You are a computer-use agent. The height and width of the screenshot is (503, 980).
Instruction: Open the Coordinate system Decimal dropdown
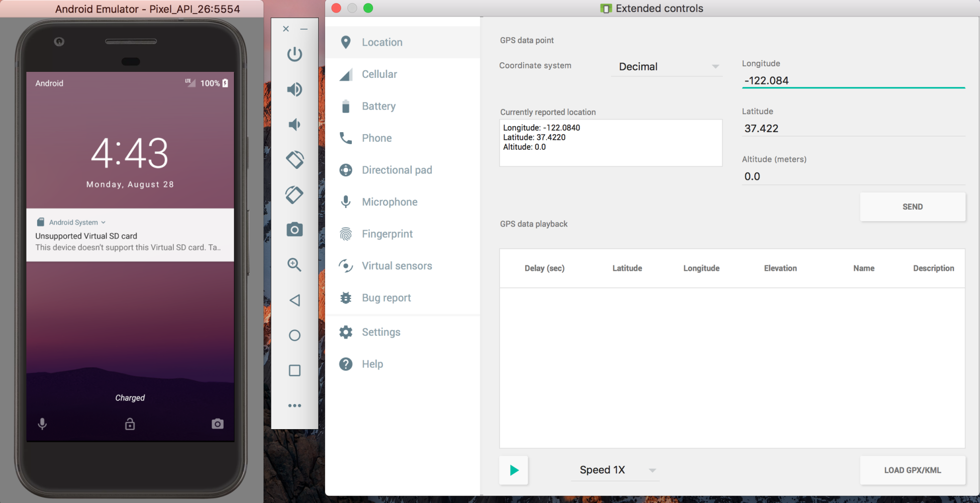click(667, 66)
